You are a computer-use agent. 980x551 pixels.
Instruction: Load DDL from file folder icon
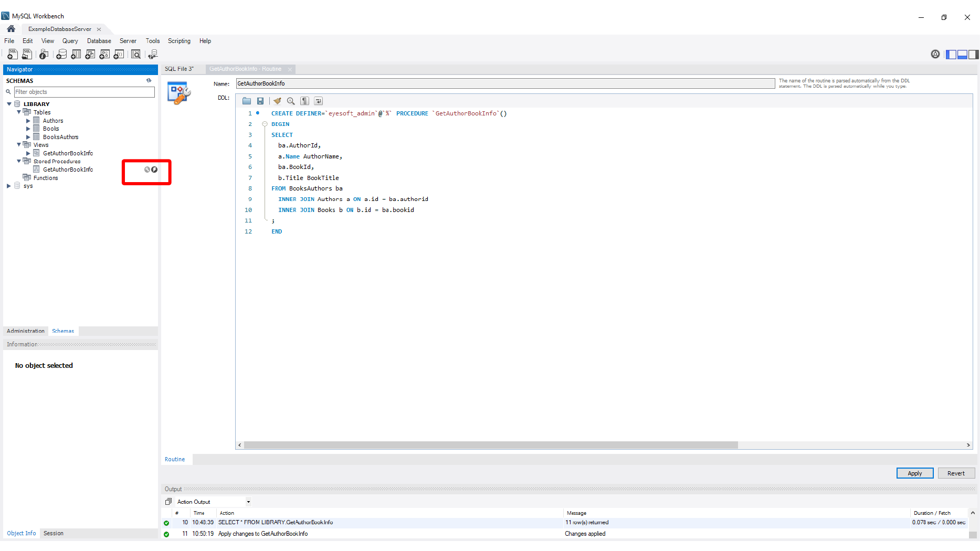247,101
